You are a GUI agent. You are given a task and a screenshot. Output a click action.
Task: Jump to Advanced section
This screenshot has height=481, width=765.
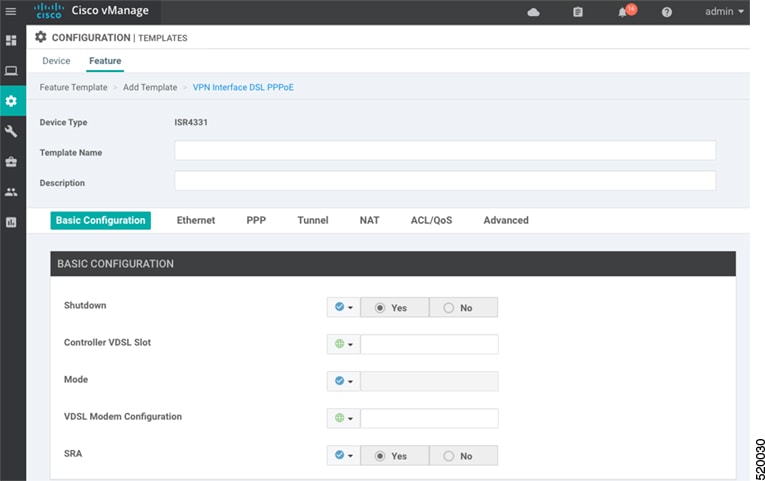point(506,220)
